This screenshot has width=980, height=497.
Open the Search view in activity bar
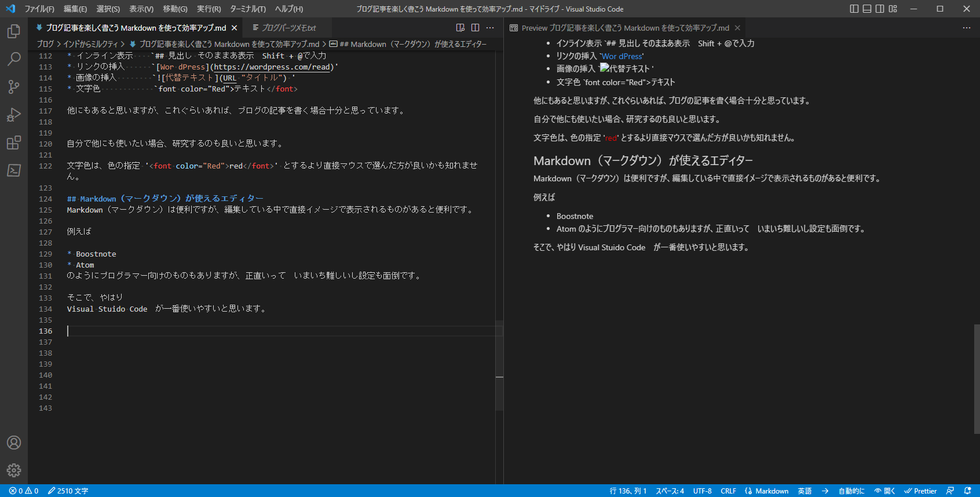click(14, 59)
